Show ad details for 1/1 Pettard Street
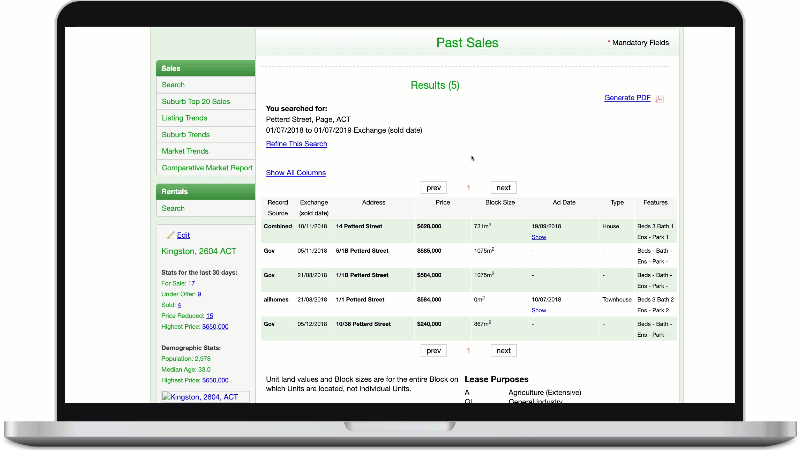This screenshot has height=450, width=800. click(x=538, y=310)
